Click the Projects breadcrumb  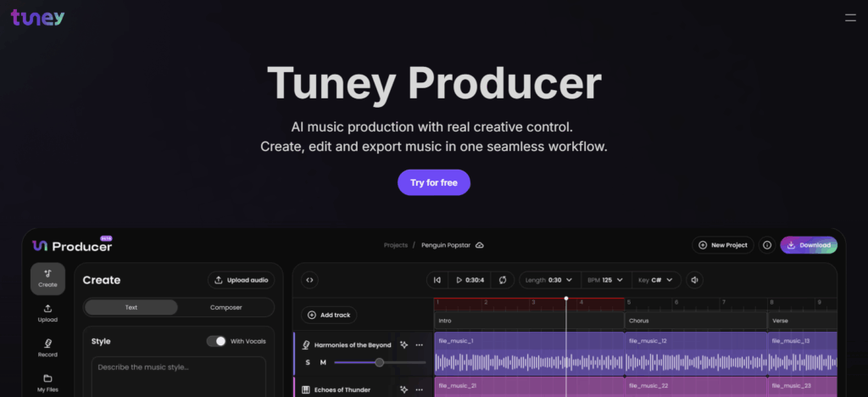coord(395,245)
